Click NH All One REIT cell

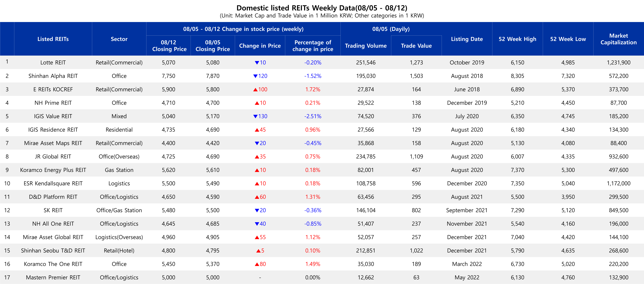(53, 224)
